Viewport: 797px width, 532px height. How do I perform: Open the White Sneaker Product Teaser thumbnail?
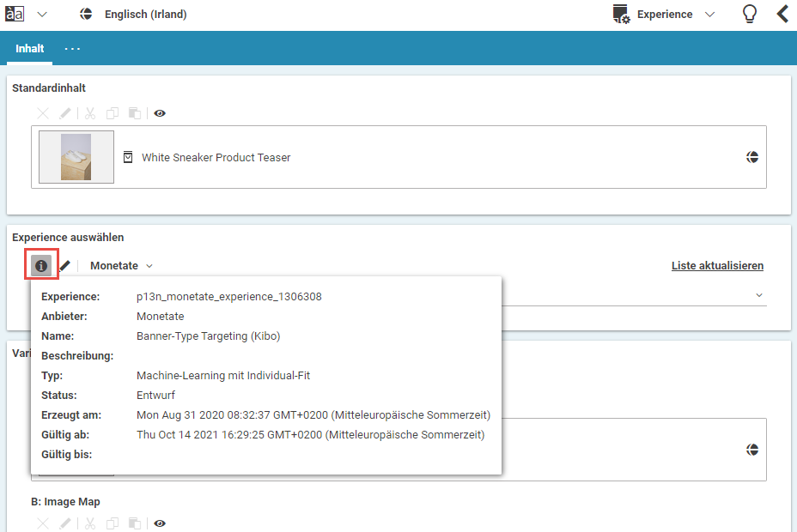click(x=76, y=157)
